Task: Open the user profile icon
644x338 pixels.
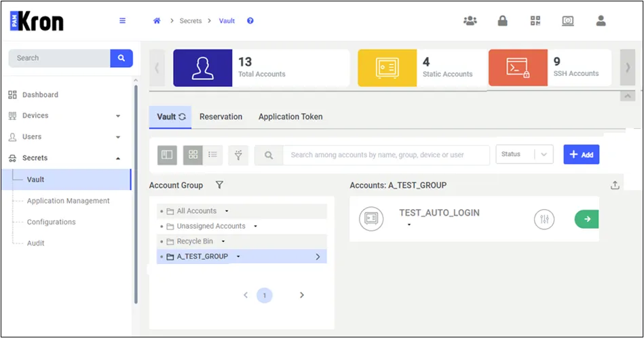Action: 601,20
